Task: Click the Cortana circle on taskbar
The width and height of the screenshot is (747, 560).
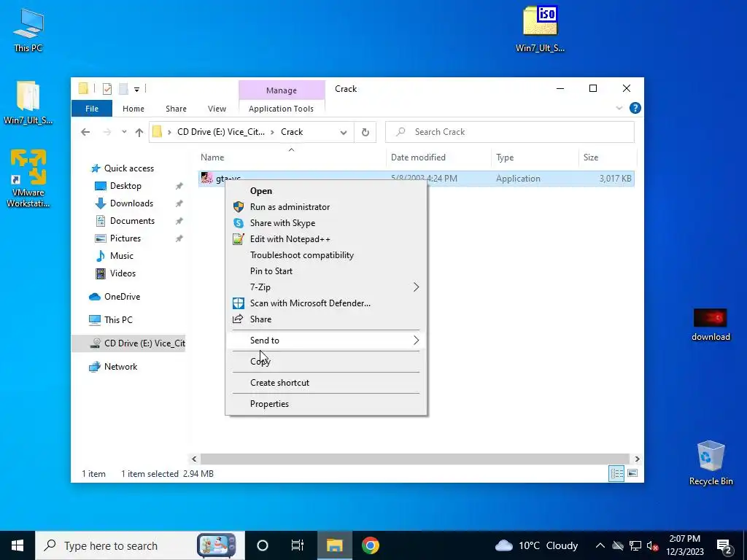Action: click(263, 545)
